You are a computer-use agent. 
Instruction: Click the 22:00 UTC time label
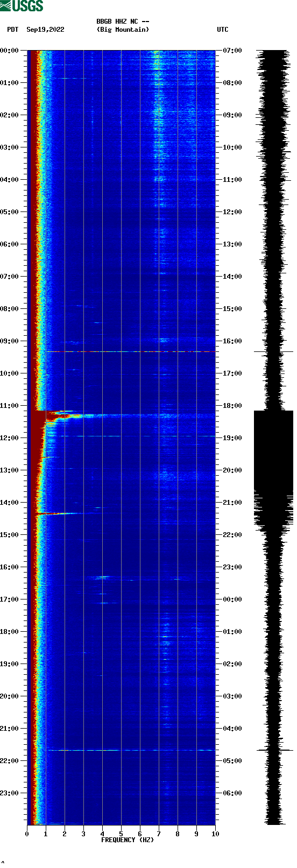(232, 535)
